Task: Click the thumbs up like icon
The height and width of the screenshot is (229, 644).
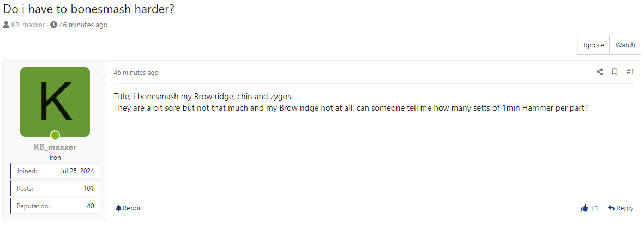Action: pos(585,208)
